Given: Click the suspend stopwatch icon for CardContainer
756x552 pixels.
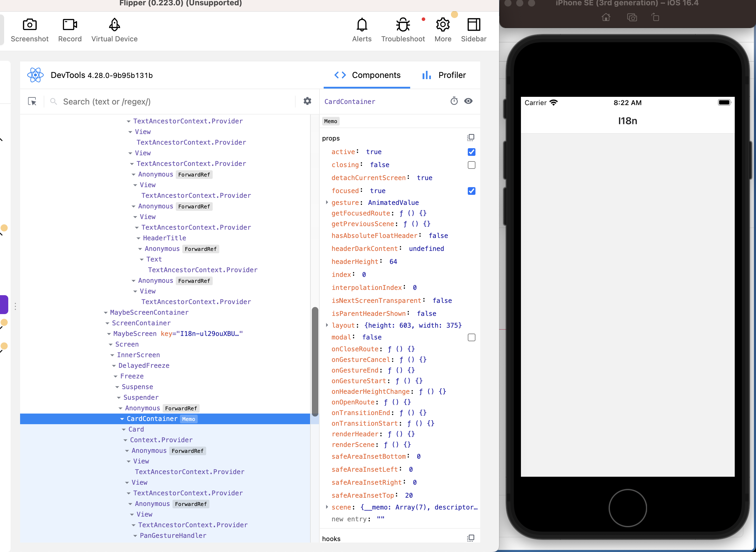Looking at the screenshot, I should pos(454,101).
